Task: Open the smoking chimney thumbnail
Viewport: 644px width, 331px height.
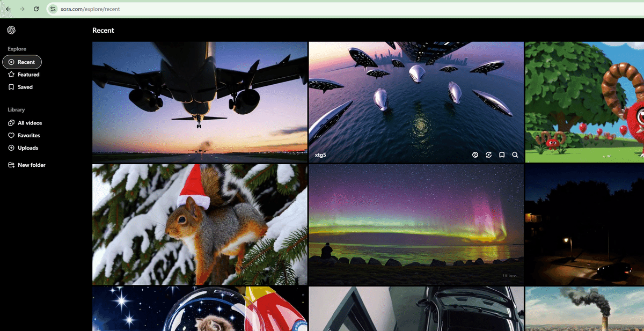Action: pyautogui.click(x=584, y=308)
